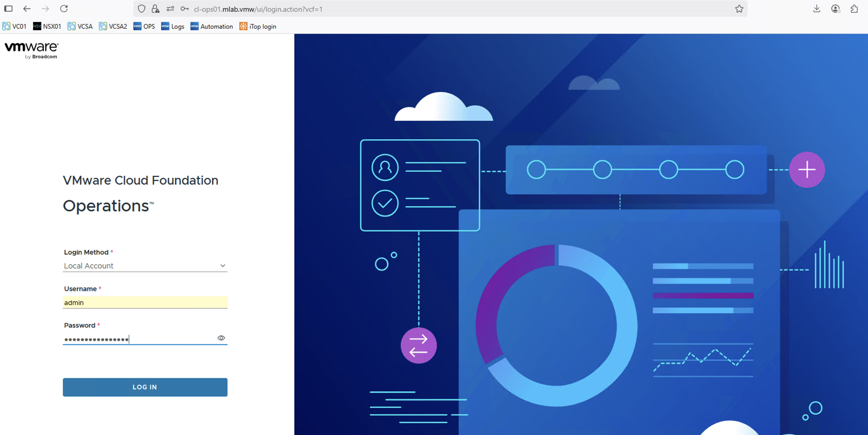Image resolution: width=868 pixels, height=435 pixels.
Task: Click the saved password key icon
Action: pyautogui.click(x=184, y=9)
